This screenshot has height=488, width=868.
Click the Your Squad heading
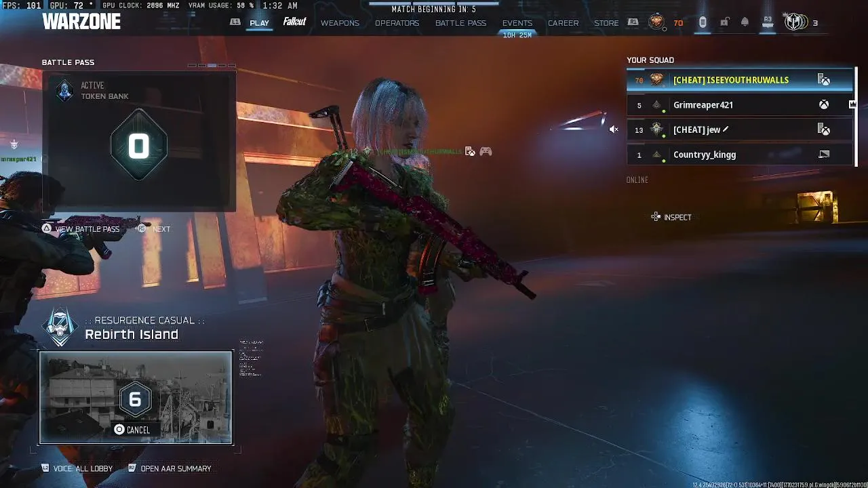click(x=650, y=60)
